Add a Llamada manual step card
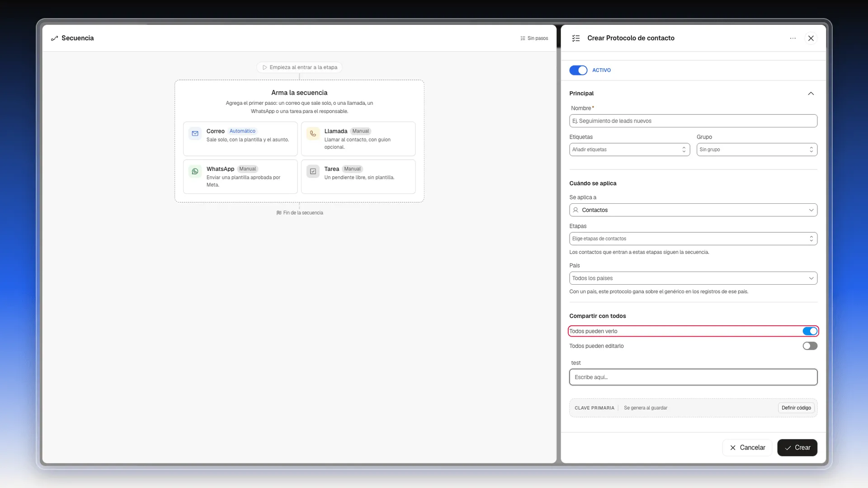This screenshot has height=488, width=868. [358, 139]
